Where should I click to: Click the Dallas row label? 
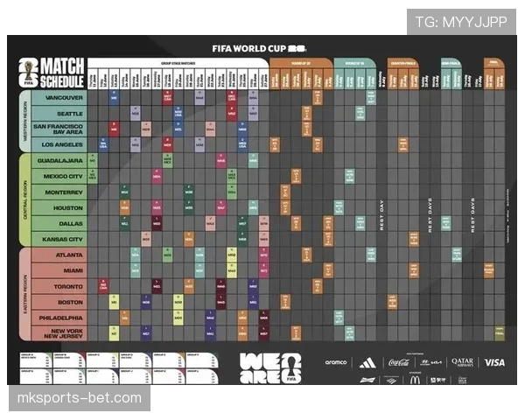(59, 223)
